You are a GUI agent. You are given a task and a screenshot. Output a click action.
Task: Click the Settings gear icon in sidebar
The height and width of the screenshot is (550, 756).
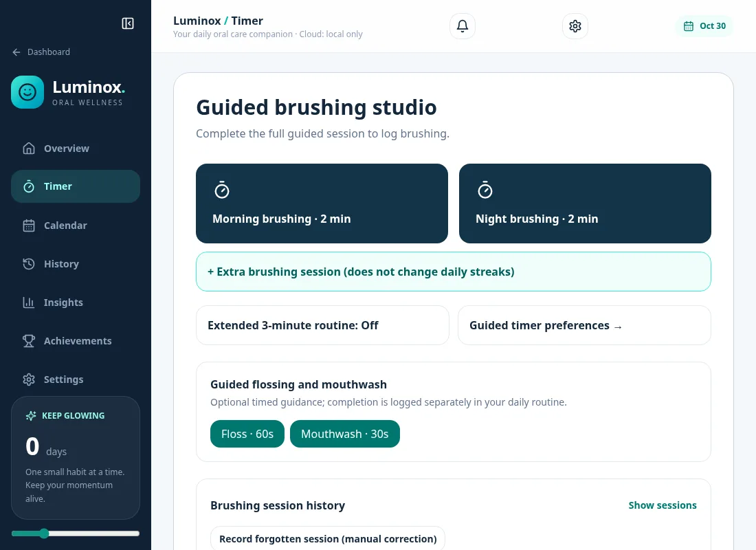click(29, 379)
